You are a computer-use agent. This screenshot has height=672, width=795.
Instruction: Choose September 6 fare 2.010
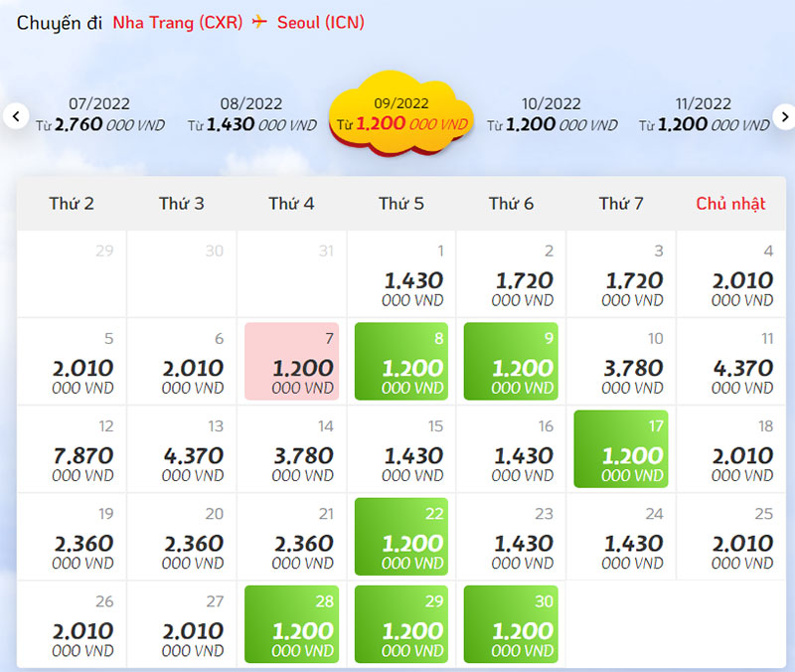(x=182, y=362)
